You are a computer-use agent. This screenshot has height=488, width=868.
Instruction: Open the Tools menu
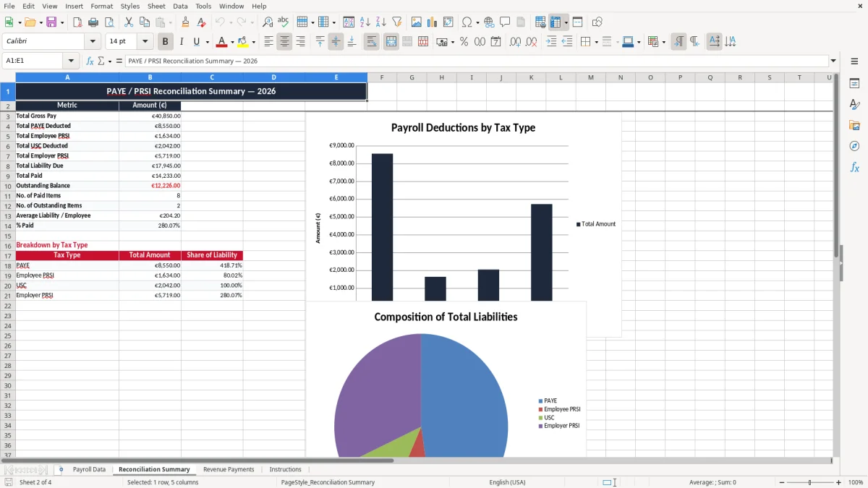[x=203, y=6]
